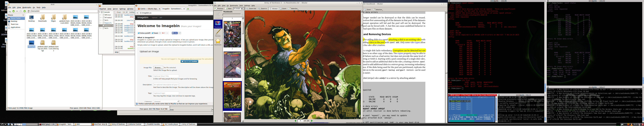The image size is (644, 126).
Task: Open the Server menu in HexChat
Action: tap(115, 9)
